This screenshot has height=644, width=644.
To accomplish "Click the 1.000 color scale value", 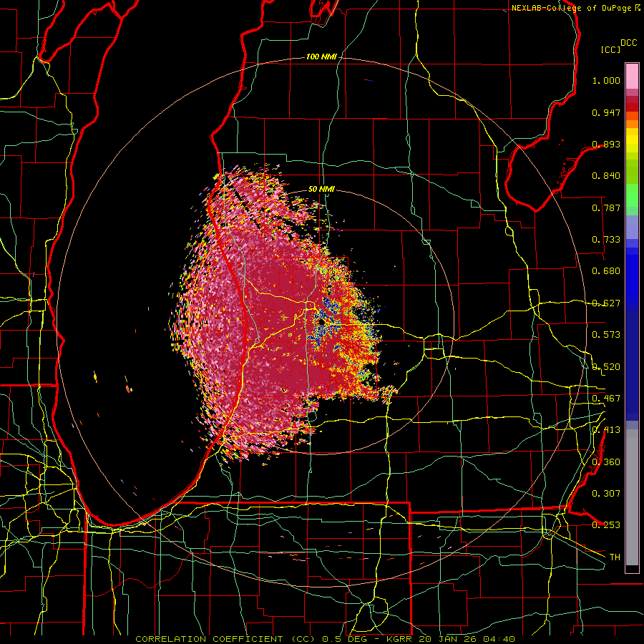I will [606, 80].
